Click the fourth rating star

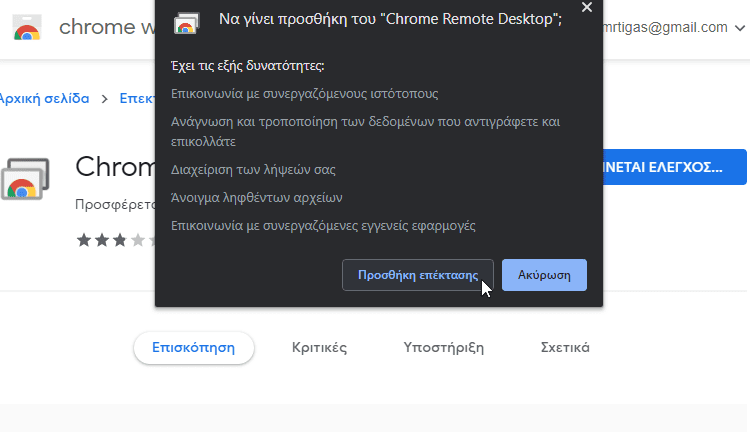[138, 240]
